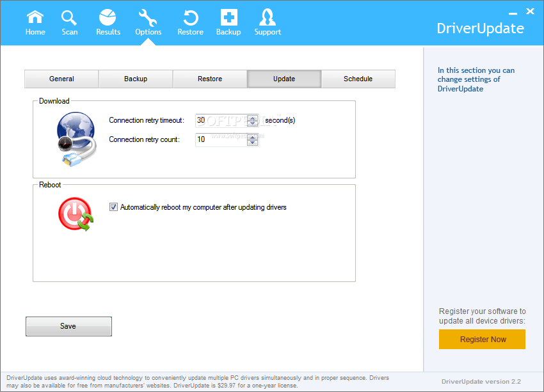Click 'Connection retry count:' label

[x=145, y=139]
